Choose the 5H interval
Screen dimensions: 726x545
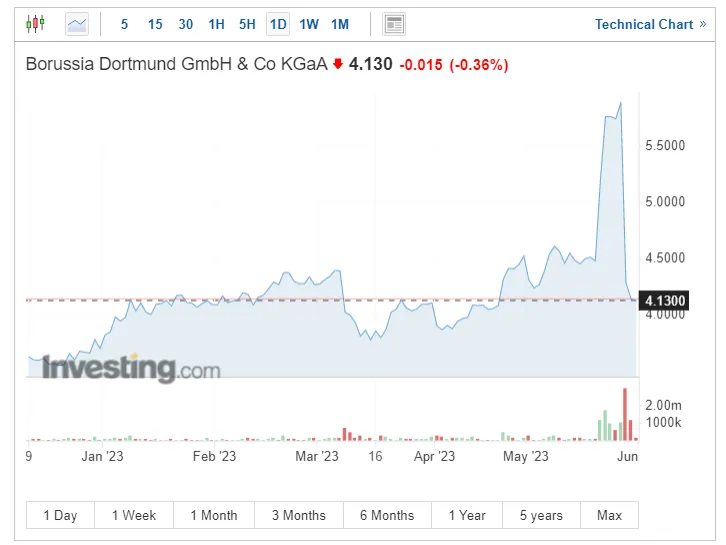click(247, 24)
